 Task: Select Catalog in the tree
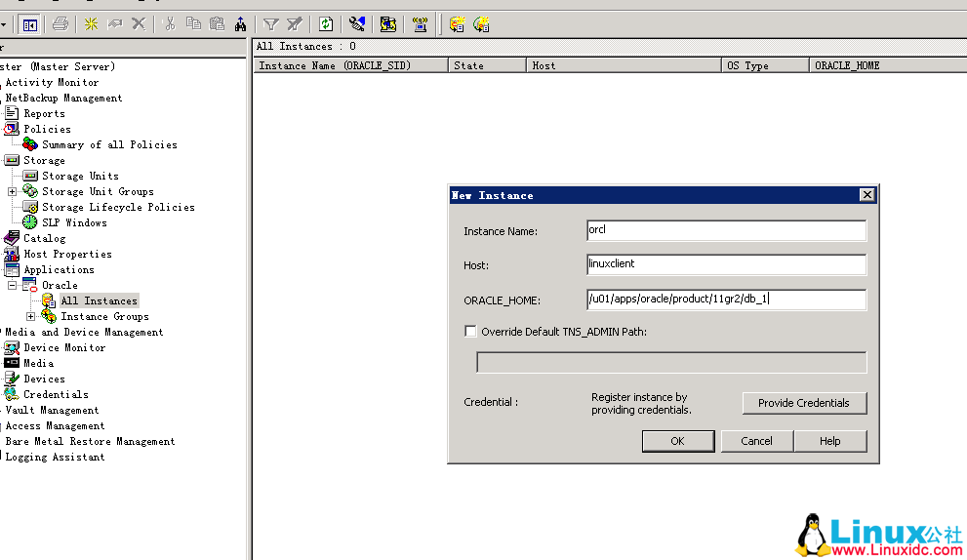point(44,239)
